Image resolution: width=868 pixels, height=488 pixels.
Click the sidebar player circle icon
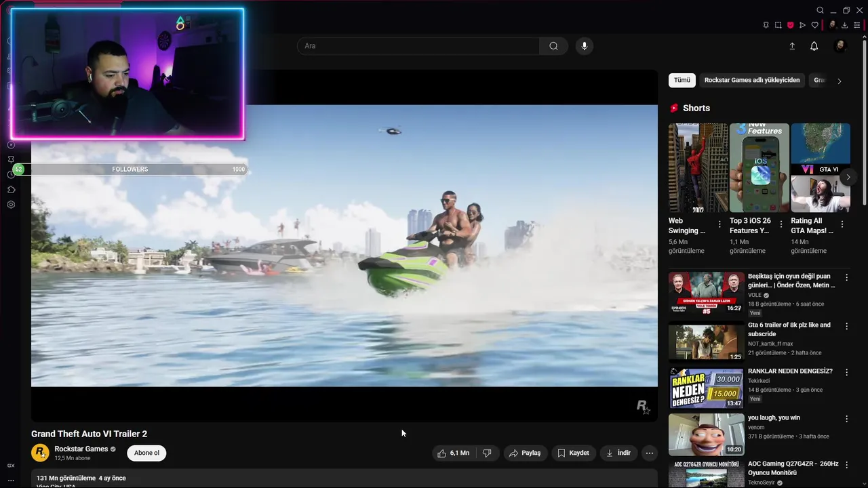point(11,145)
